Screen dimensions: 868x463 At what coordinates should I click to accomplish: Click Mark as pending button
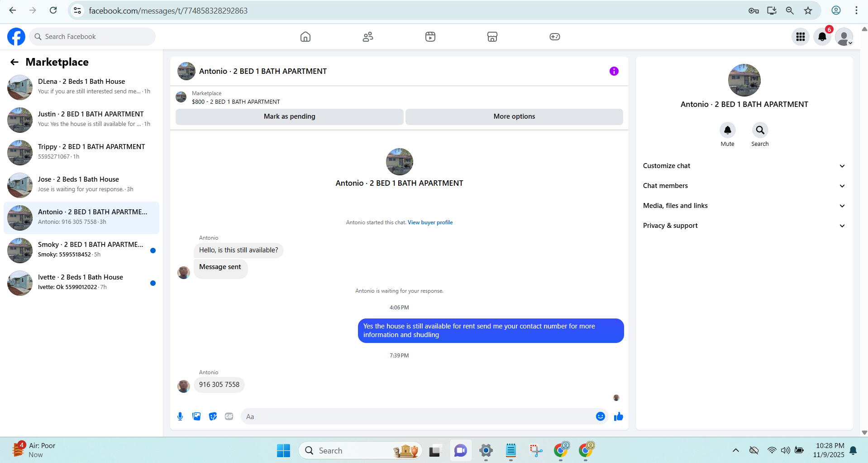(x=290, y=116)
